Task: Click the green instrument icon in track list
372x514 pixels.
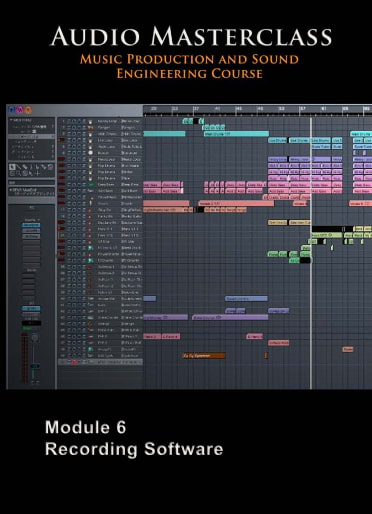Action: pyautogui.click(x=91, y=185)
